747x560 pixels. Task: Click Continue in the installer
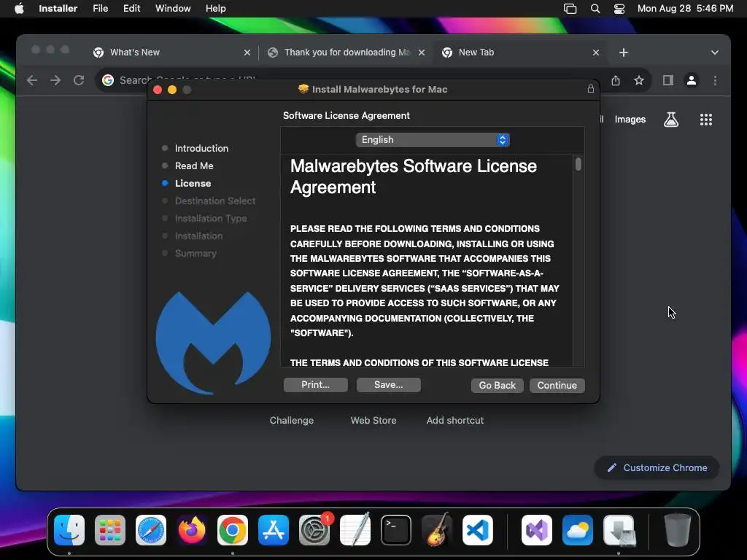557,385
